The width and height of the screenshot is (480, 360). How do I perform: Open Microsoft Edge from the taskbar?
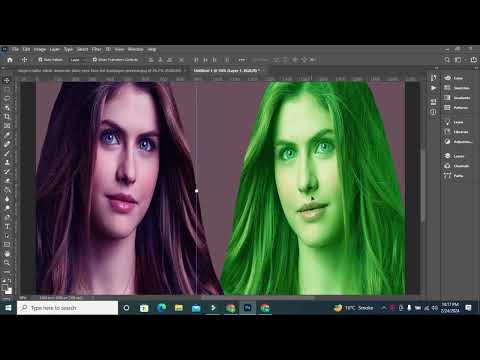tap(161, 308)
